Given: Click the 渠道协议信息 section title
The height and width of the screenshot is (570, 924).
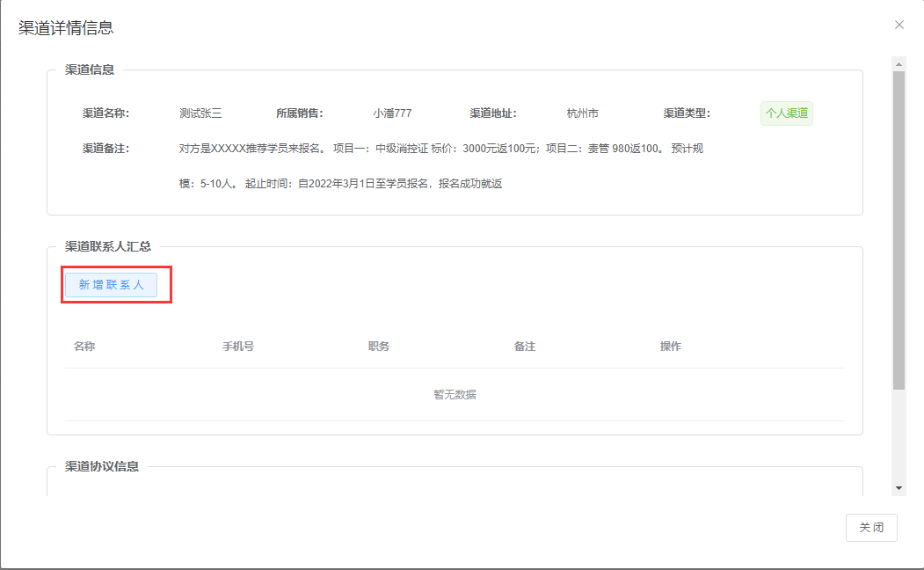Looking at the screenshot, I should point(102,466).
